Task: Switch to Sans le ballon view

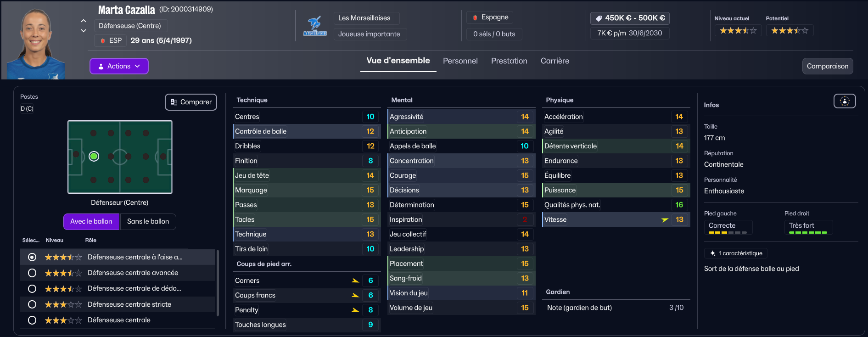Action: point(148,221)
